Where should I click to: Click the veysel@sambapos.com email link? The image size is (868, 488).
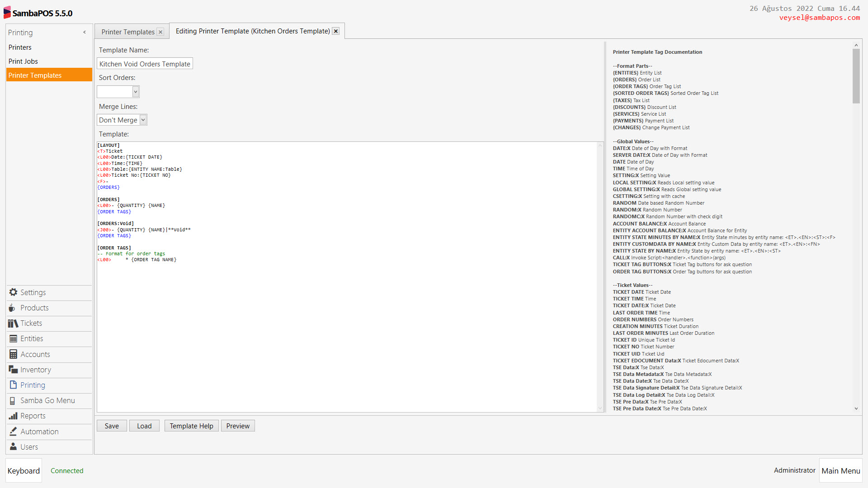point(820,18)
